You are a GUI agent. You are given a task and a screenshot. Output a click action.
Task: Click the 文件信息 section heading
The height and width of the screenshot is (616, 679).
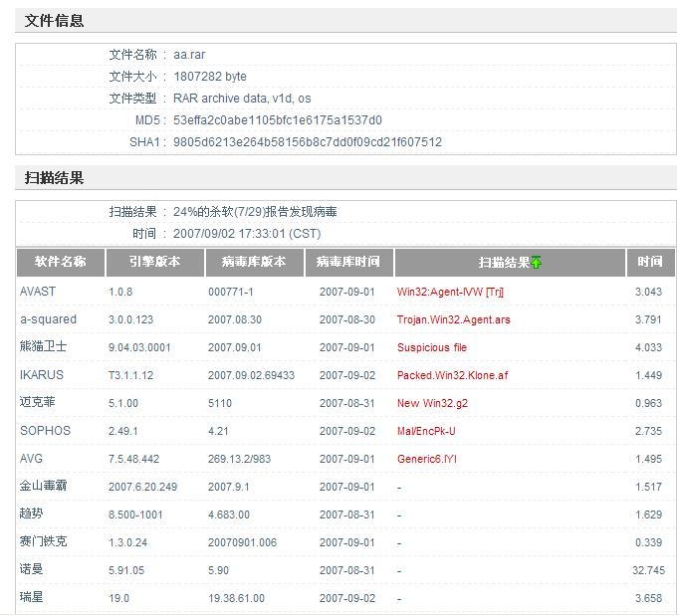click(x=54, y=21)
